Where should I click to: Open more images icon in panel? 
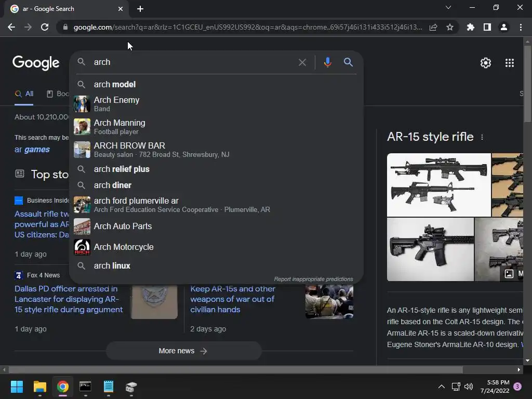(x=509, y=273)
